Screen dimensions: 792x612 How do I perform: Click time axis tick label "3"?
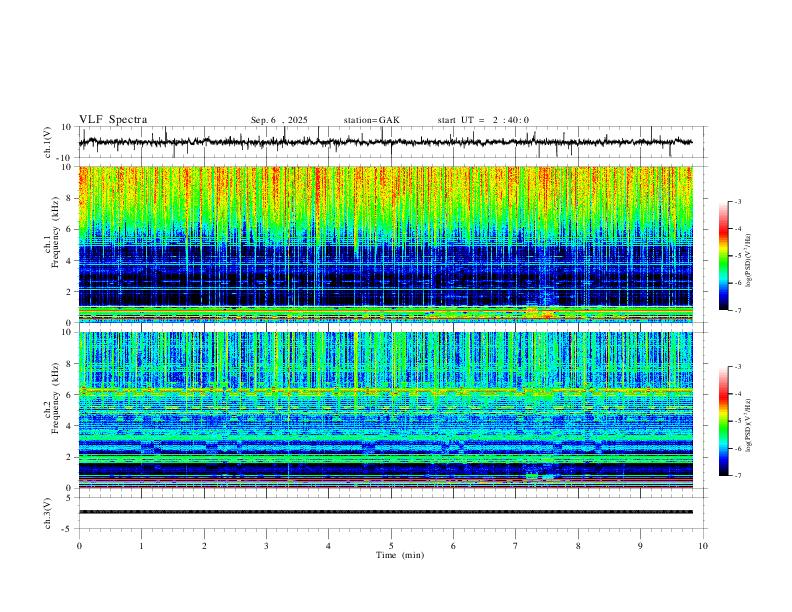tap(266, 546)
